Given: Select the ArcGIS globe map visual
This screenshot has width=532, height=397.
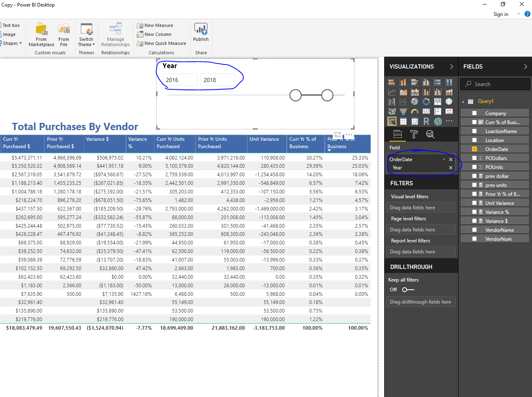Looking at the screenshot, I should pos(438,121).
